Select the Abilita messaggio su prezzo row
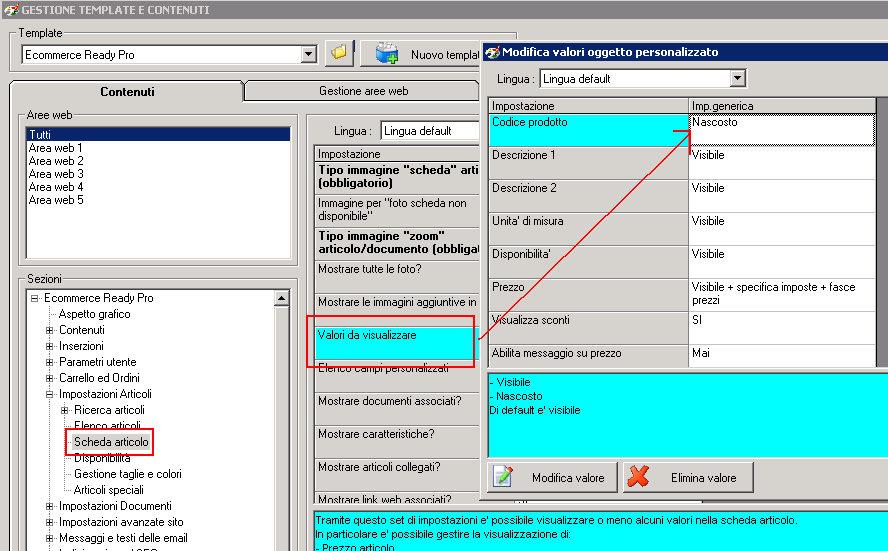This screenshot has height=551, width=888. (x=588, y=356)
